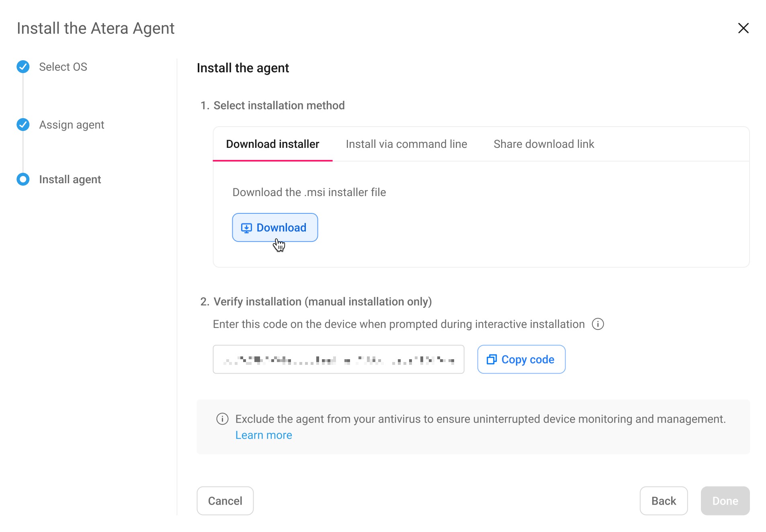Click the info icon in antivirus notice

(x=222, y=419)
